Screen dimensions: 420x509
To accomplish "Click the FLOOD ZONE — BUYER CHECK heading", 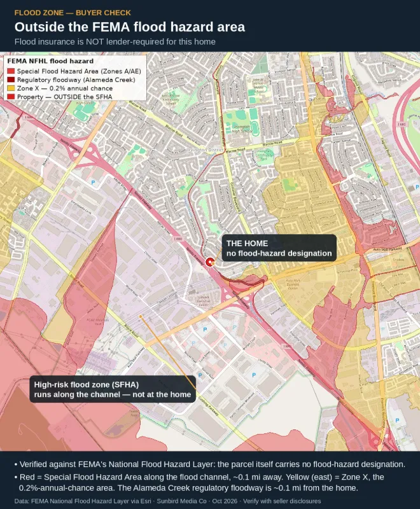I will (73, 13).
